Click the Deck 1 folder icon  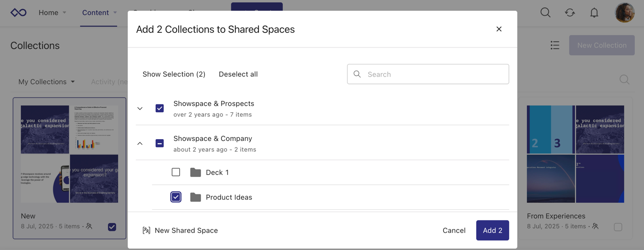[195, 172]
